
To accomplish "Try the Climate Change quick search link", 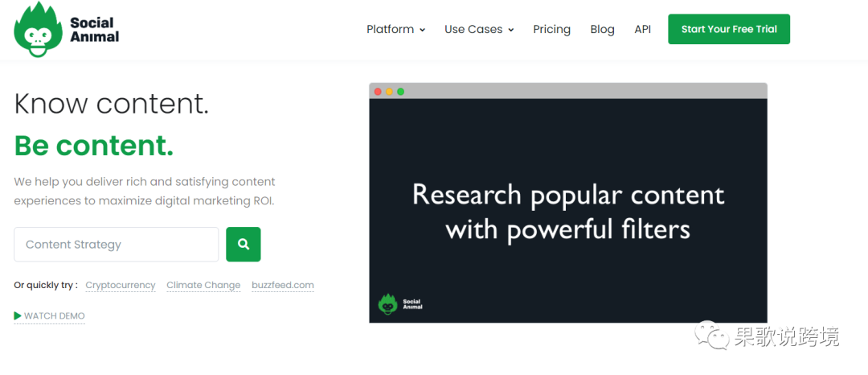I will click(x=203, y=285).
